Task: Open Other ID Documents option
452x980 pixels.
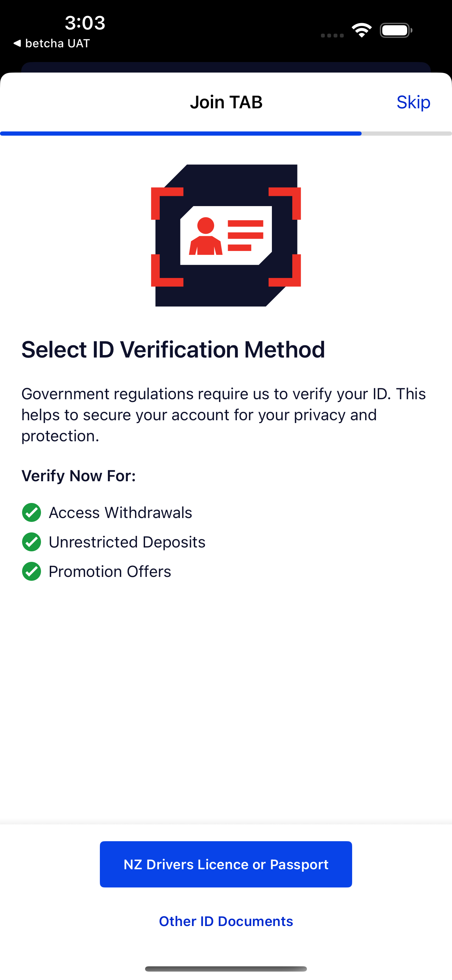Action: coord(226,921)
